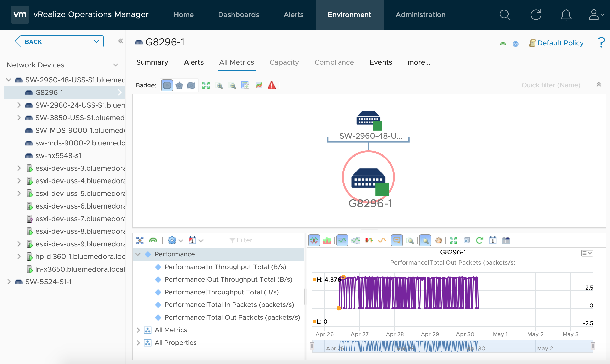Screen dimensions: 610x364
Task: Open the Dashboards menu
Action: [x=239, y=15]
